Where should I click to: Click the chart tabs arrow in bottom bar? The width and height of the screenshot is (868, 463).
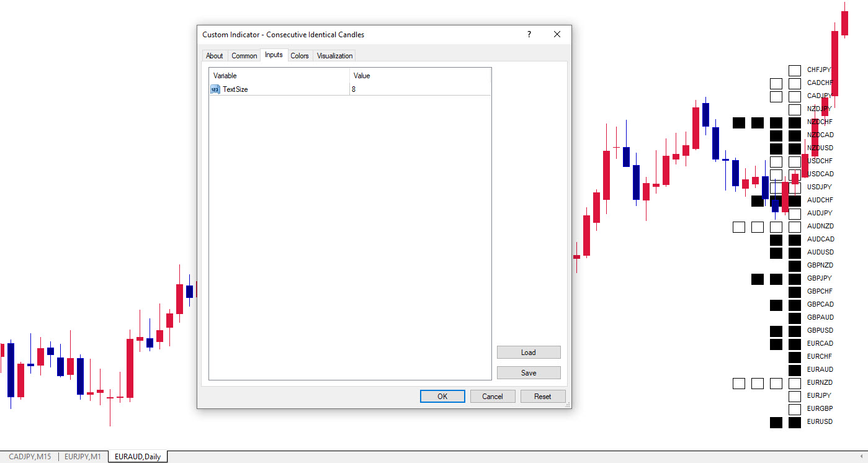[861, 457]
